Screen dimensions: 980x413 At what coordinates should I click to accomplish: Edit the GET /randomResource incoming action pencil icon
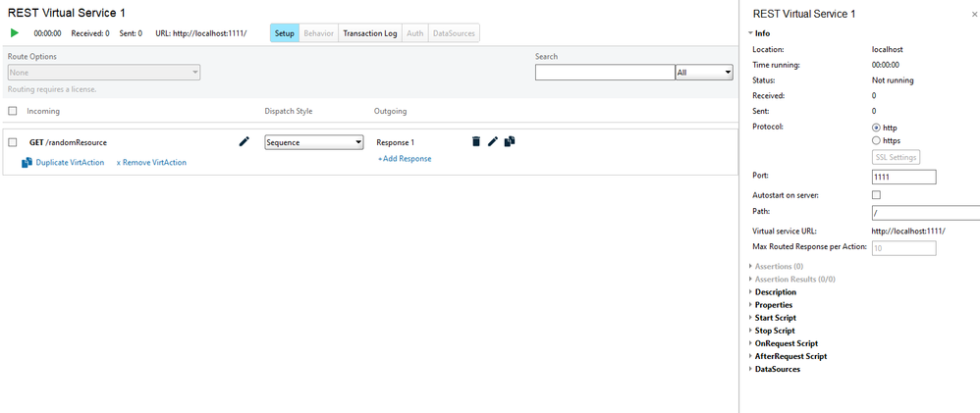245,141
